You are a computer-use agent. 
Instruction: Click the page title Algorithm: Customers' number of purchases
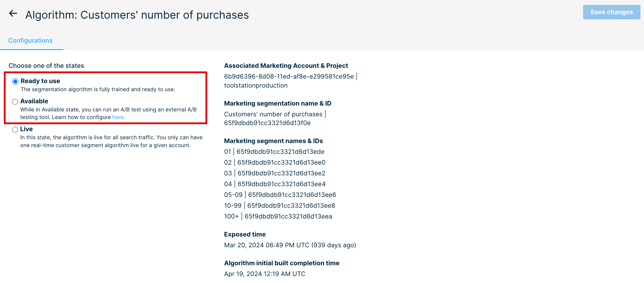click(137, 15)
